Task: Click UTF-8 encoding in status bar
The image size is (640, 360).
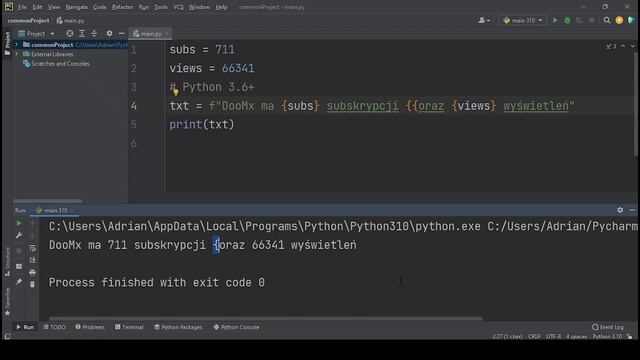Action: 553,336
